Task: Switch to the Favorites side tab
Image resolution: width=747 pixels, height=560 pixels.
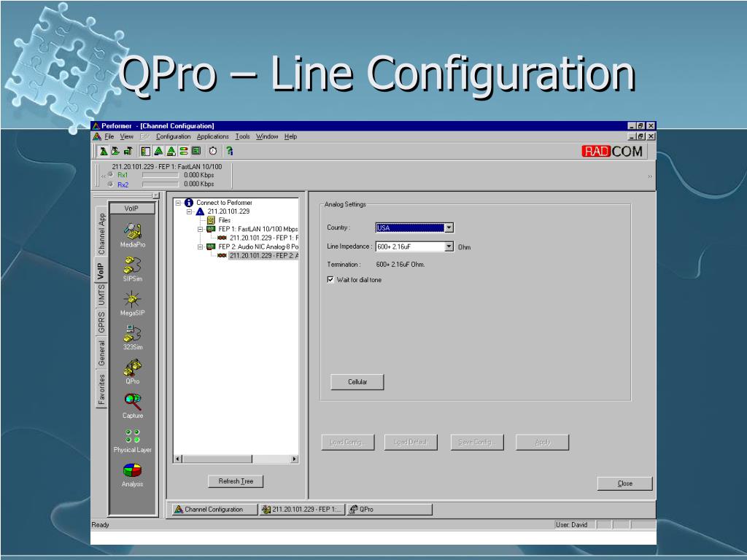Action: pyautogui.click(x=101, y=389)
